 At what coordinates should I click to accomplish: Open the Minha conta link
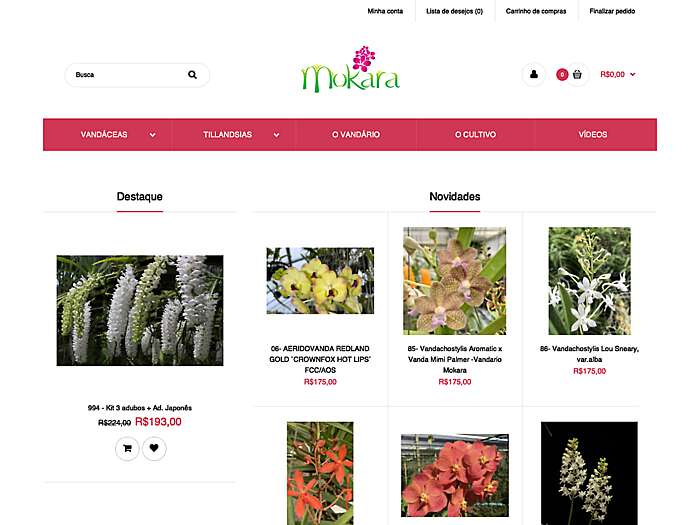click(385, 11)
